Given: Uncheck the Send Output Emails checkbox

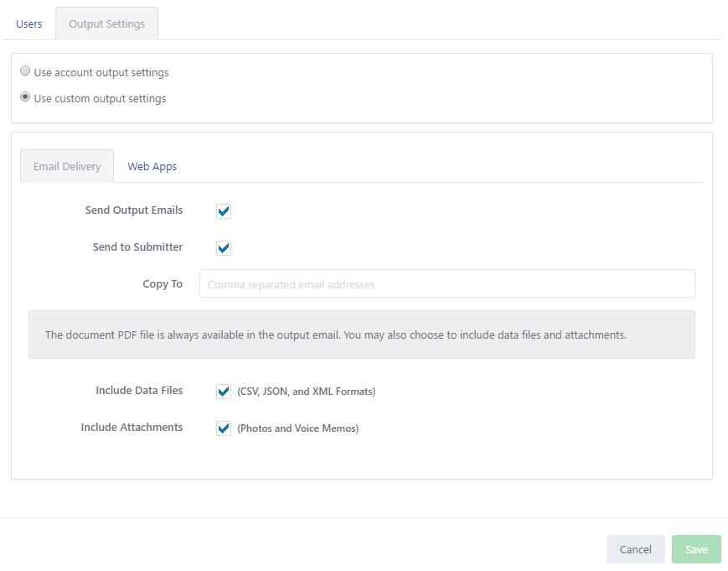Looking at the screenshot, I should pos(224,211).
